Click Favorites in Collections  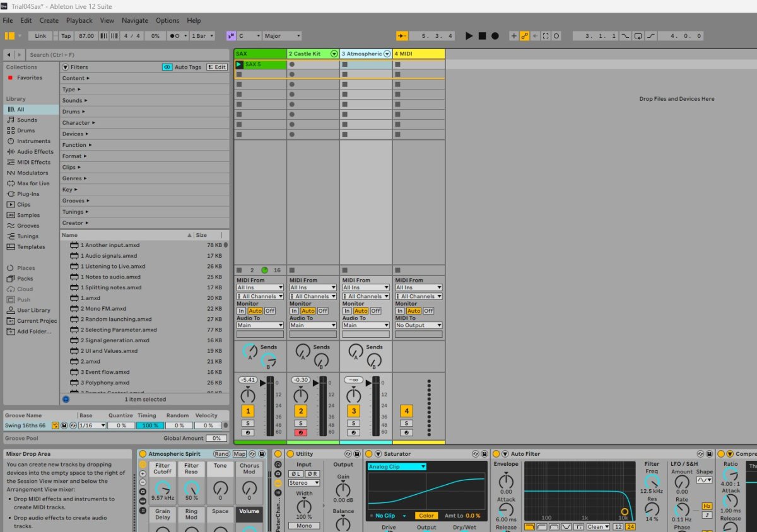point(29,78)
